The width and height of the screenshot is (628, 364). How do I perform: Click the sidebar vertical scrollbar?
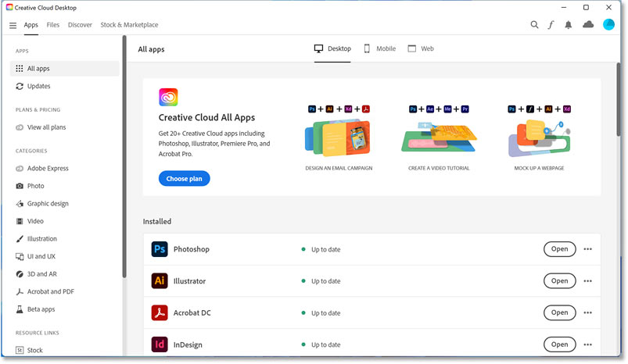(x=124, y=156)
